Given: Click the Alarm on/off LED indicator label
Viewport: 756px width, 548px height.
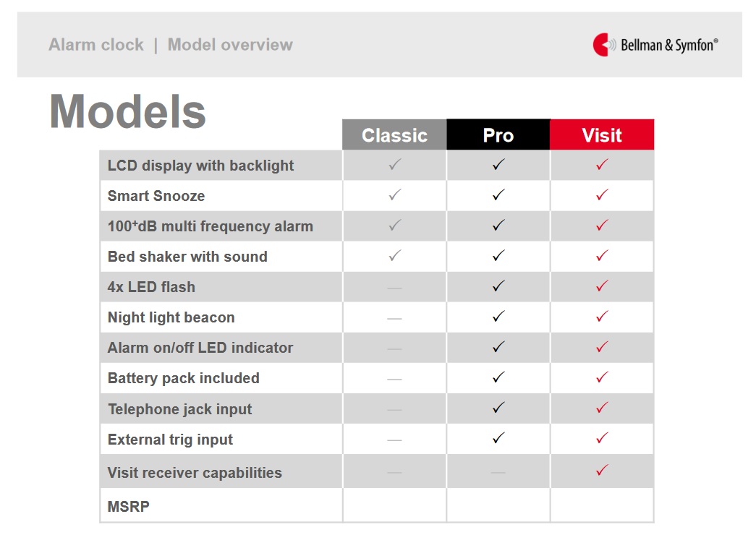Looking at the screenshot, I should click(x=200, y=348).
